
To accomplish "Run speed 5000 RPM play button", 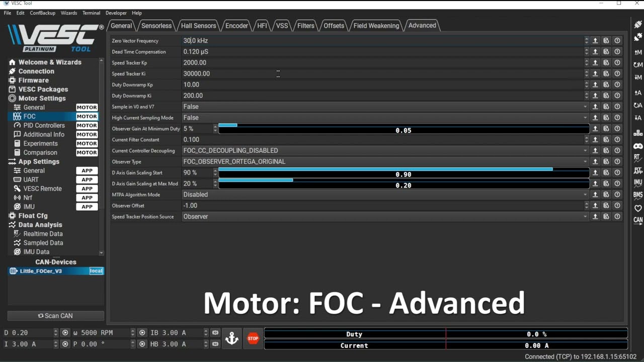I will [x=142, y=333].
